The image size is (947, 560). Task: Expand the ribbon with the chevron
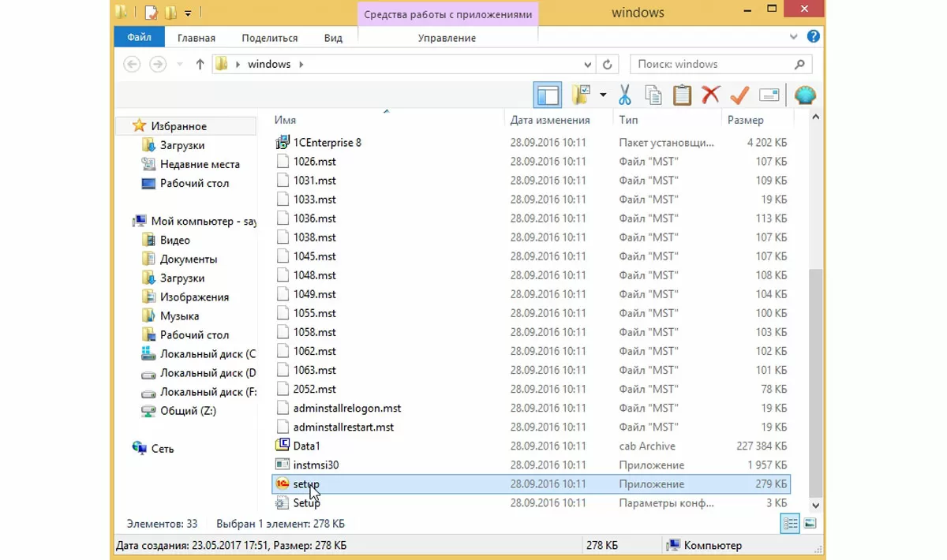794,37
